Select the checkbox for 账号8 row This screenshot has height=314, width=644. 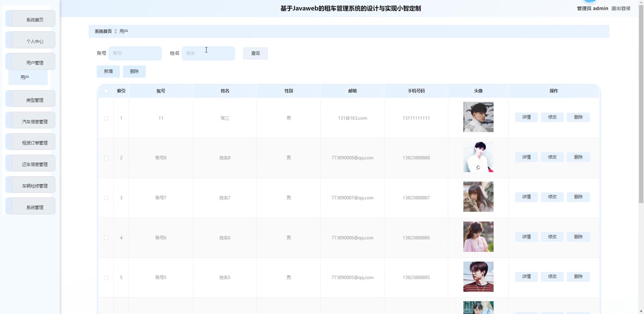pyautogui.click(x=106, y=158)
